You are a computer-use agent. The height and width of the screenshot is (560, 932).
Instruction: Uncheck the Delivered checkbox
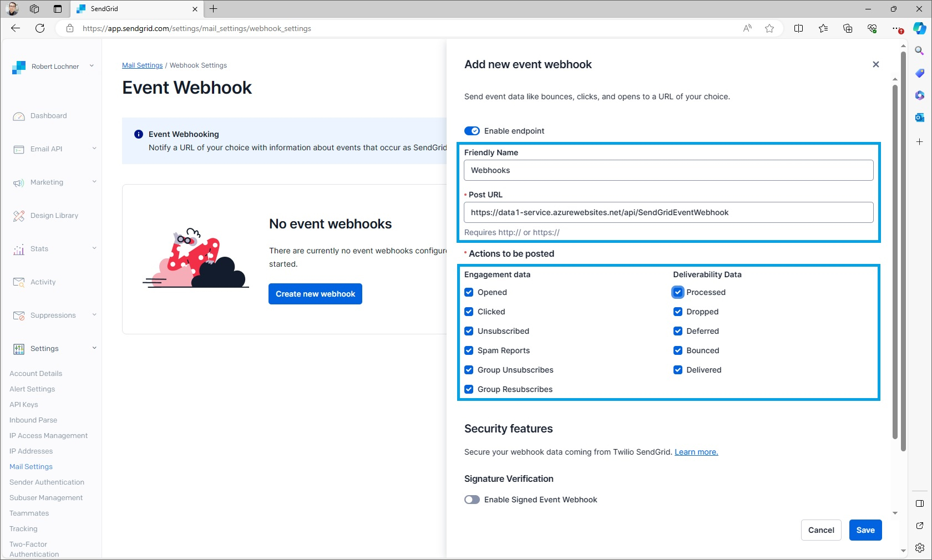pyautogui.click(x=678, y=370)
